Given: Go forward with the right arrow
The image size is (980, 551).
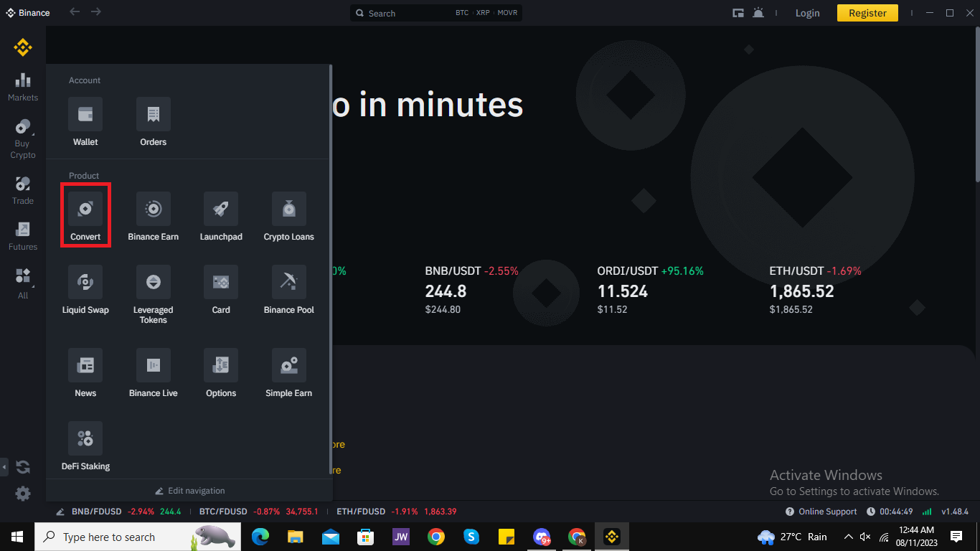Looking at the screenshot, I should 96,12.
